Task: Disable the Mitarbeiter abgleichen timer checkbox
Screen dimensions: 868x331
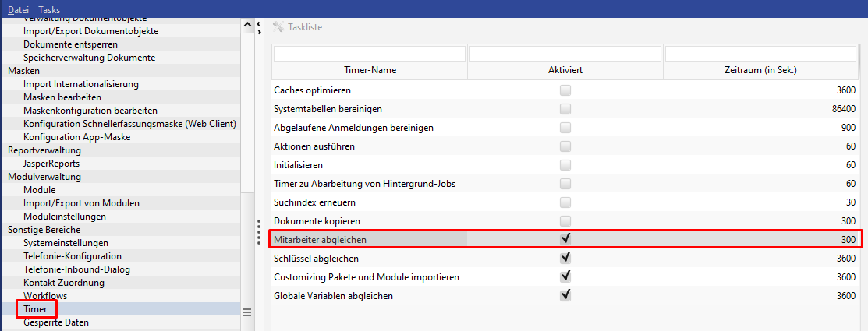Action: (x=565, y=239)
